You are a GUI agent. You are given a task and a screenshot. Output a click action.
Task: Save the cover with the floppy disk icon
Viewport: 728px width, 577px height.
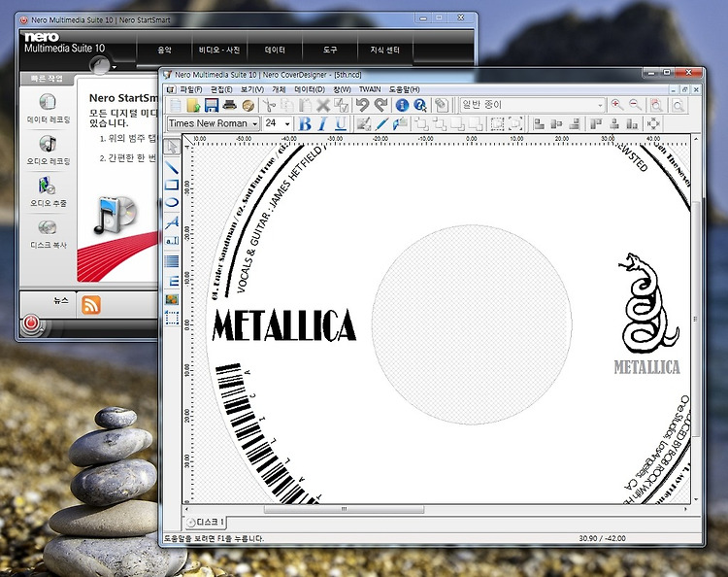point(212,105)
